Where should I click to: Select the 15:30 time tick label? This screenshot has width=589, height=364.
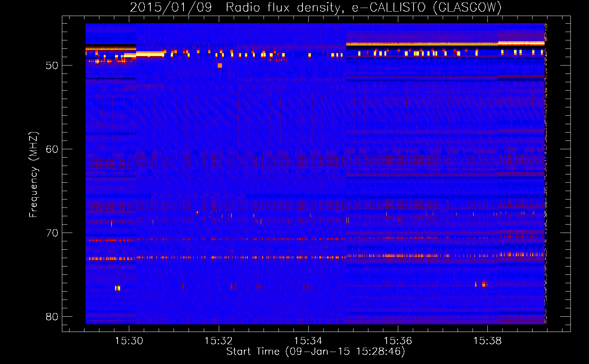pos(129,341)
